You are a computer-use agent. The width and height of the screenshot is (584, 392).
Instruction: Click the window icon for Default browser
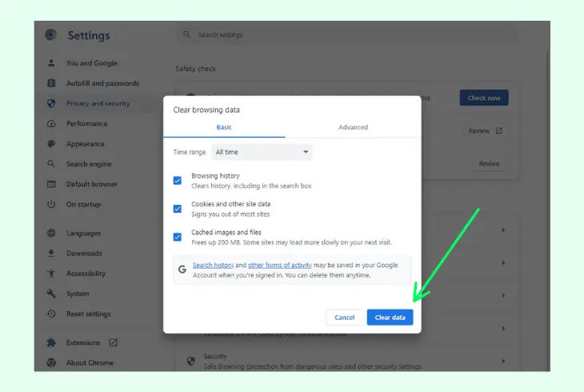[51, 184]
